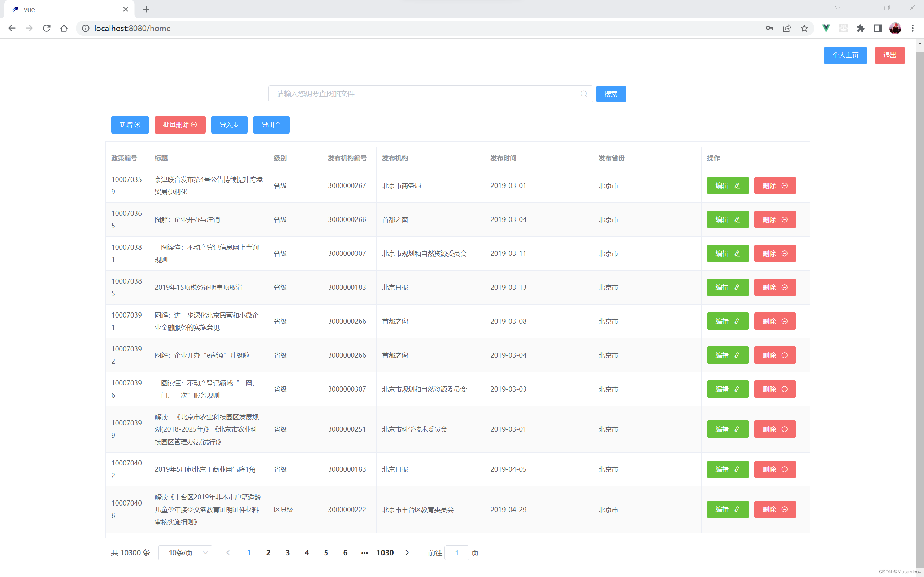Image resolution: width=924 pixels, height=577 pixels.
Task: Click the 批量删除 batch delete button
Action: [180, 125]
